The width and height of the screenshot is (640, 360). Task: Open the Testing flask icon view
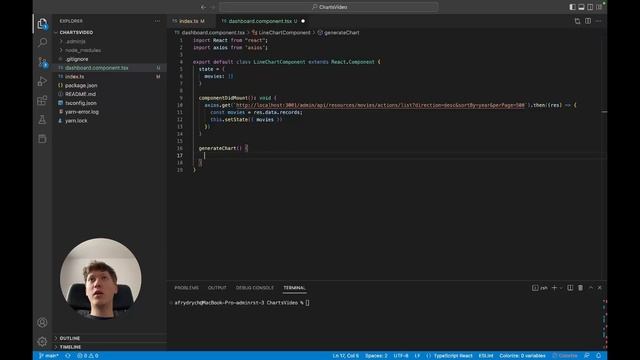pos(42,120)
